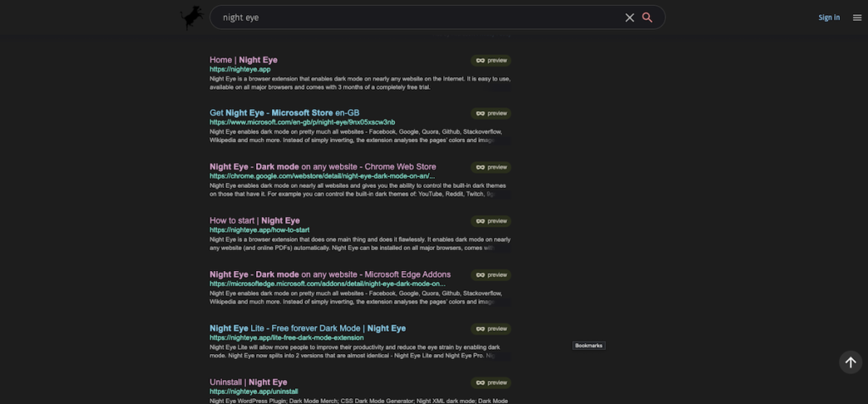This screenshot has height=404, width=868.
Task: Click the Home result description text
Action: coord(359,83)
